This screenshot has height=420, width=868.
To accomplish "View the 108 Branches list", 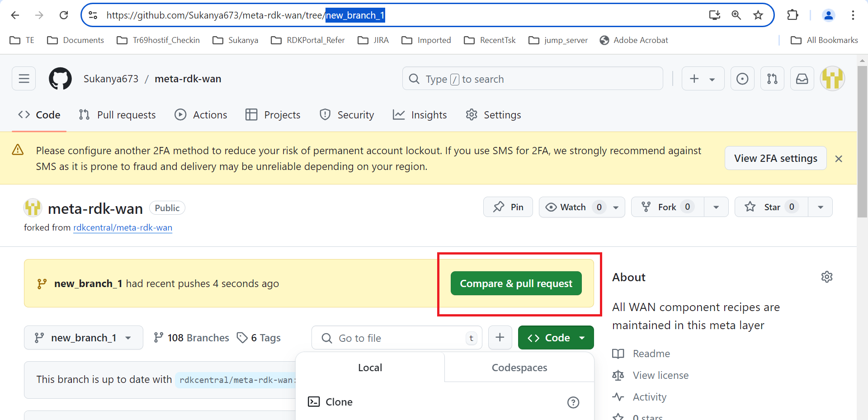I will coord(192,338).
